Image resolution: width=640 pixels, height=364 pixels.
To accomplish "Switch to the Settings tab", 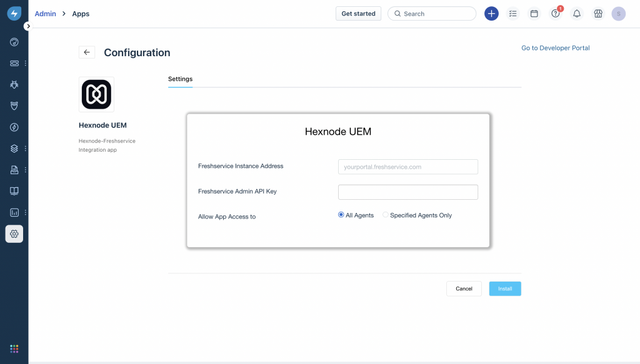I will point(180,79).
